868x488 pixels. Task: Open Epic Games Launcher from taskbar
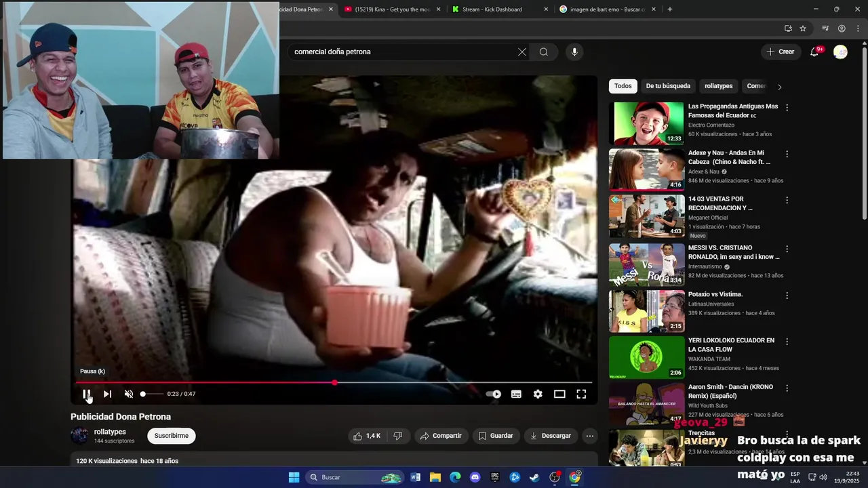click(x=495, y=477)
